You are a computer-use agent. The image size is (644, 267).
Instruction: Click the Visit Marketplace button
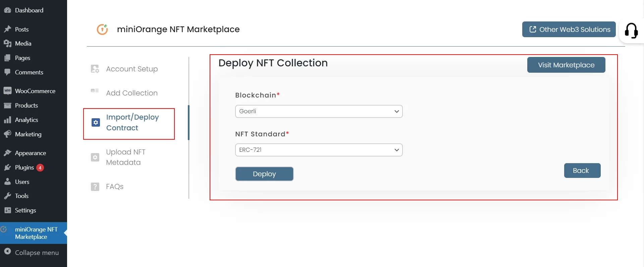(x=566, y=65)
